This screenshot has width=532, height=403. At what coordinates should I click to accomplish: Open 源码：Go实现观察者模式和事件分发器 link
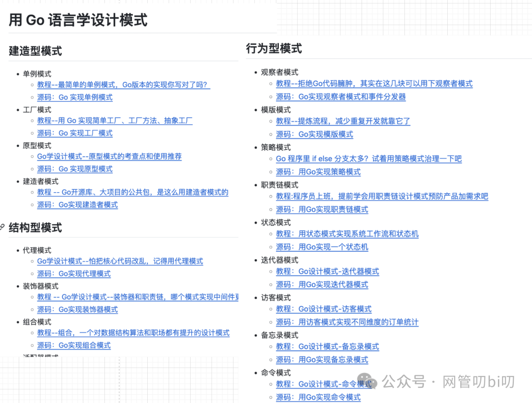coord(341,97)
